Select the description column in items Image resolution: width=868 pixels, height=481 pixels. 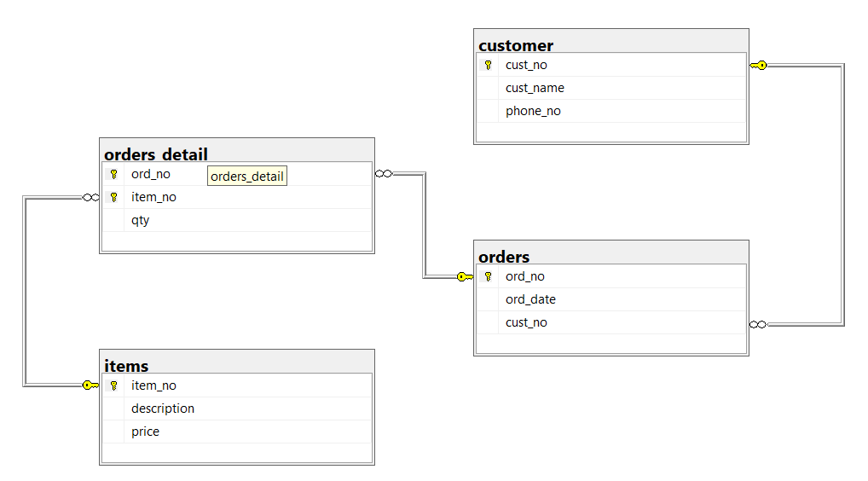coord(163,409)
